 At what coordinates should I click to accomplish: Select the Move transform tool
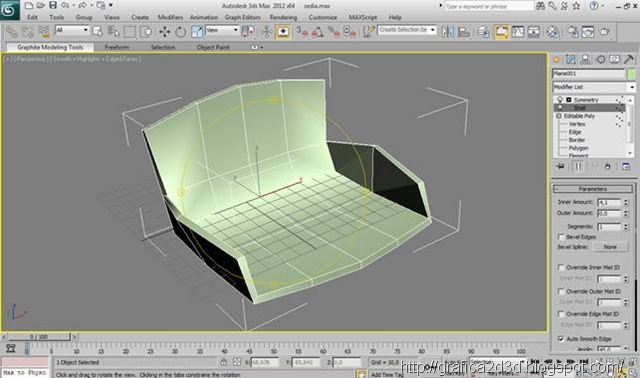coord(165,31)
